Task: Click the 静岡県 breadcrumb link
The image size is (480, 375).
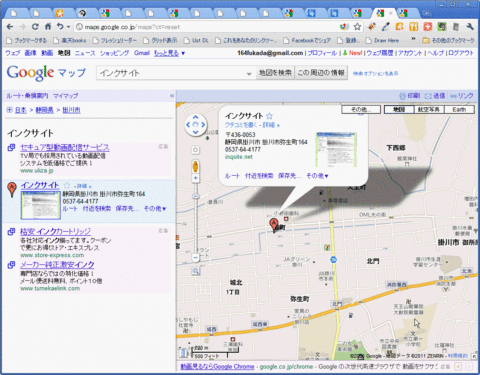Action: pyautogui.click(x=44, y=110)
